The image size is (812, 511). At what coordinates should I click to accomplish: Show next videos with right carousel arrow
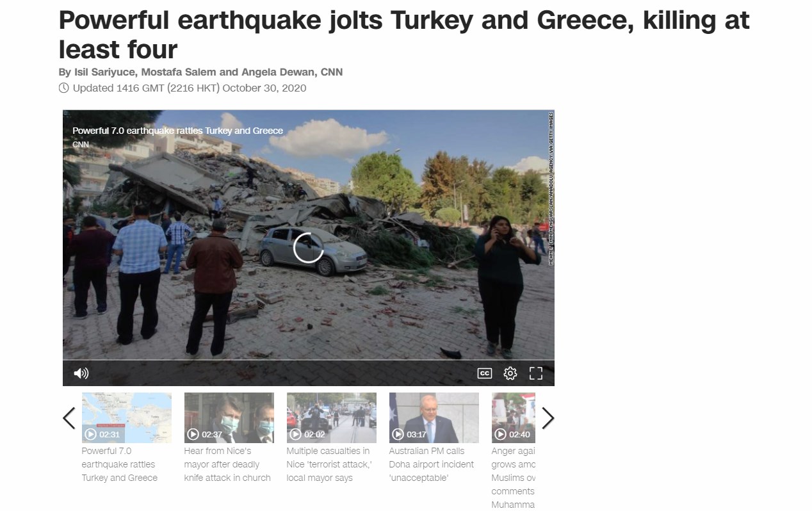point(548,418)
